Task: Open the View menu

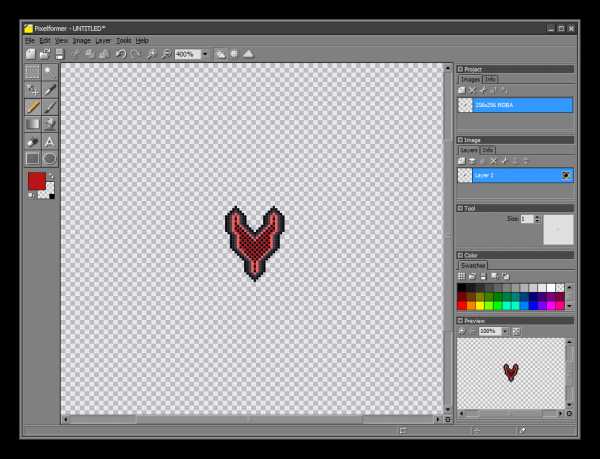Action: [61, 41]
